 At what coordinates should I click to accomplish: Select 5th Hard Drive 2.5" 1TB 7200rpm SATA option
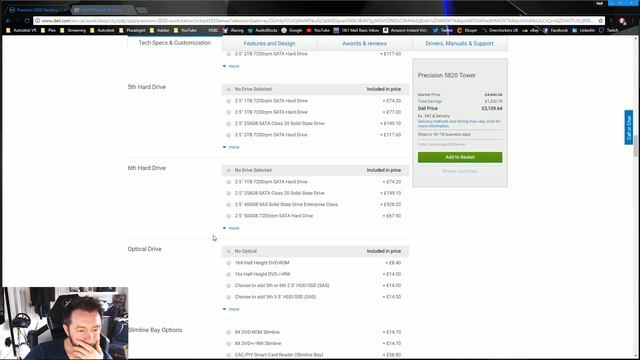pyautogui.click(x=229, y=101)
